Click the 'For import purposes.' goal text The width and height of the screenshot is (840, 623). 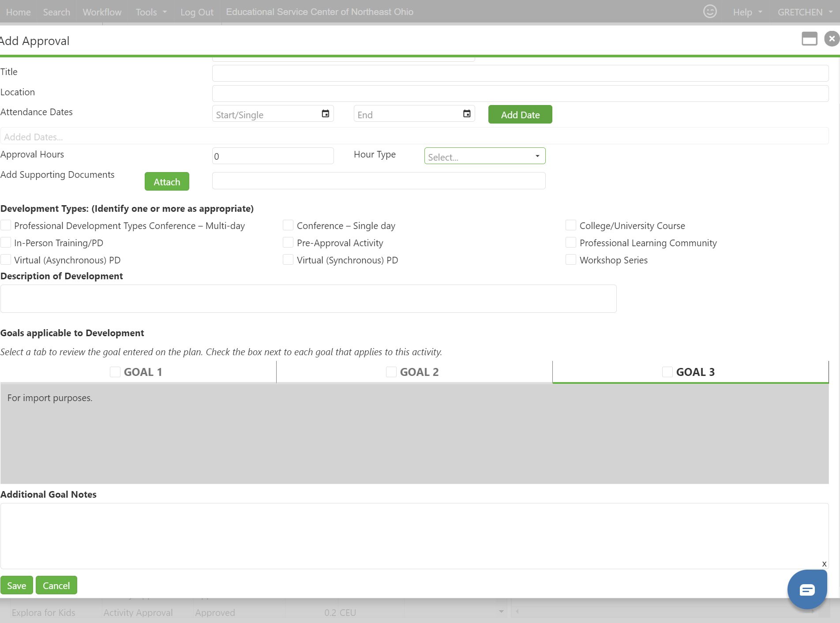pos(50,398)
